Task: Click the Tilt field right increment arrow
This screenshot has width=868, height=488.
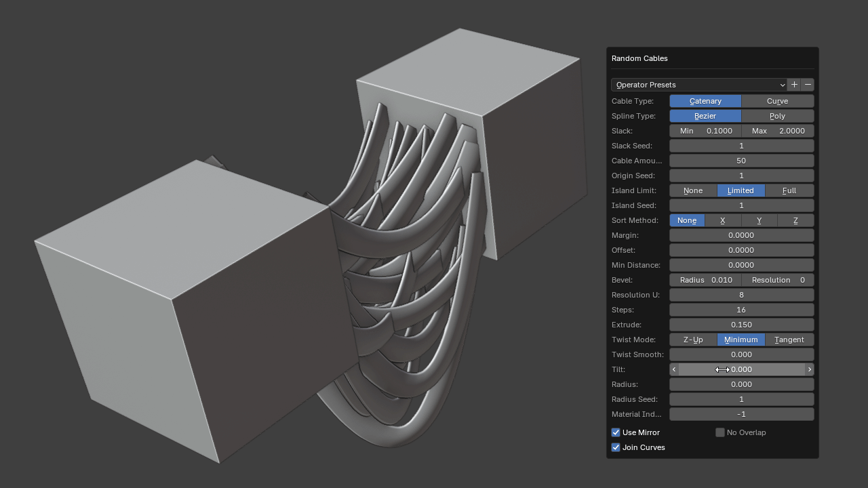Action: pyautogui.click(x=809, y=369)
